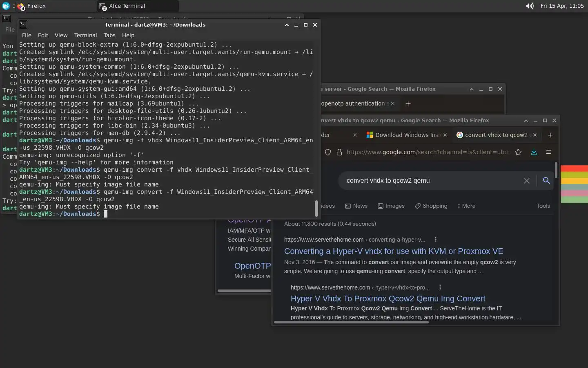Minimize the front Firefox window
This screenshot has height=368, width=588.
(535, 120)
